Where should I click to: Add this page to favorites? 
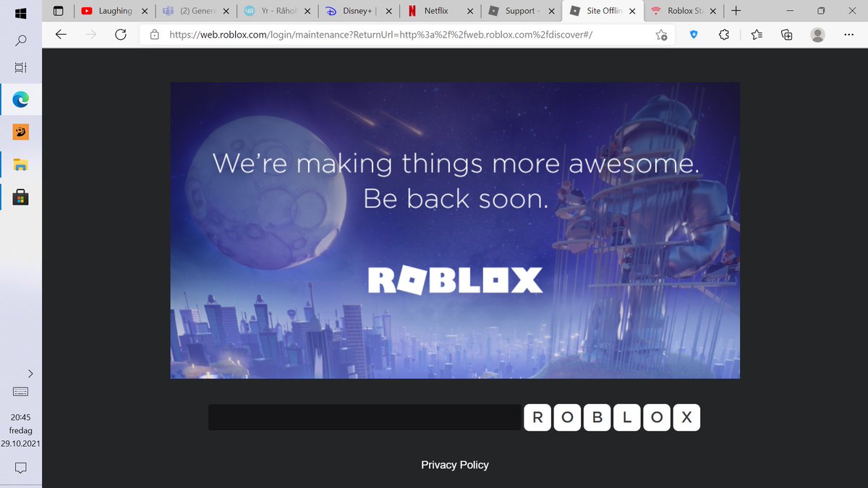(x=660, y=34)
